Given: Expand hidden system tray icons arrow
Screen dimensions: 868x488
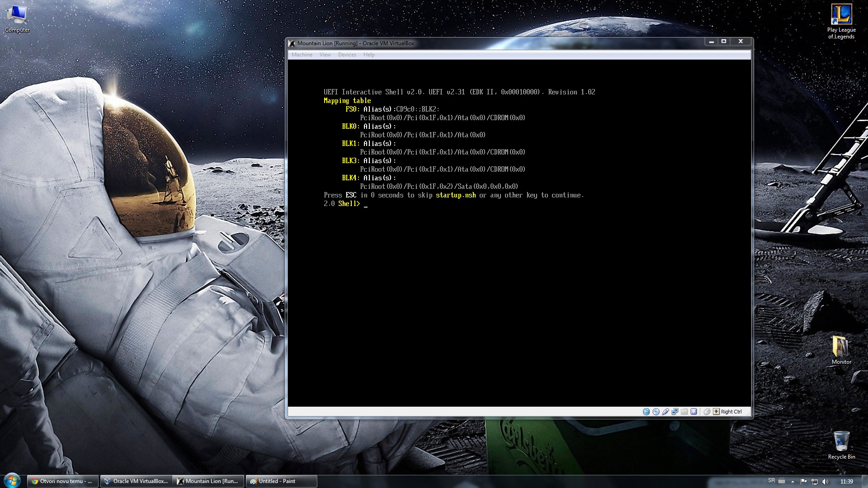Looking at the screenshot, I should click(793, 482).
